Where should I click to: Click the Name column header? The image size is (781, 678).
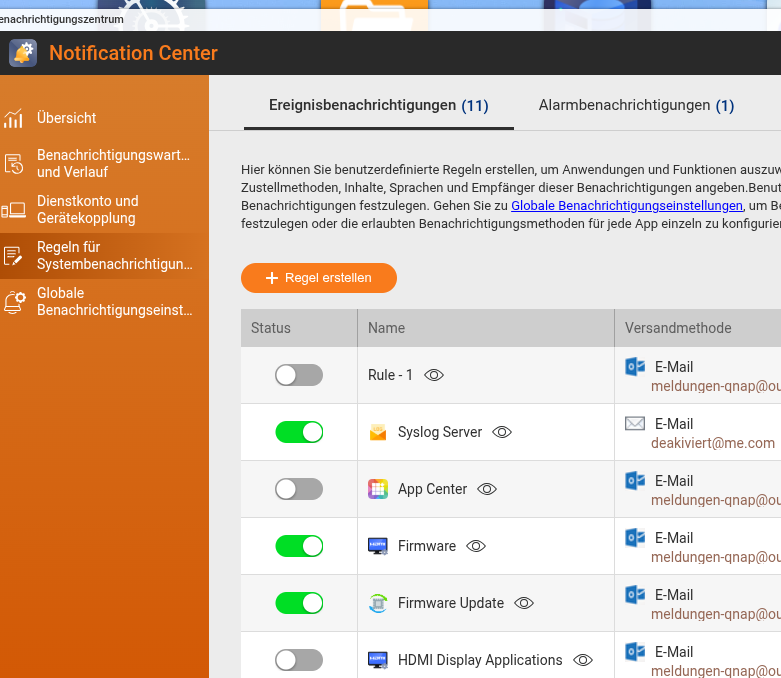(x=386, y=328)
